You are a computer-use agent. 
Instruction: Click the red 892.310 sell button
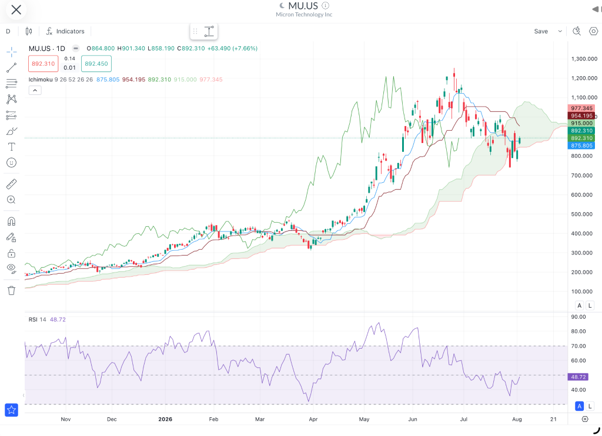[x=43, y=64]
